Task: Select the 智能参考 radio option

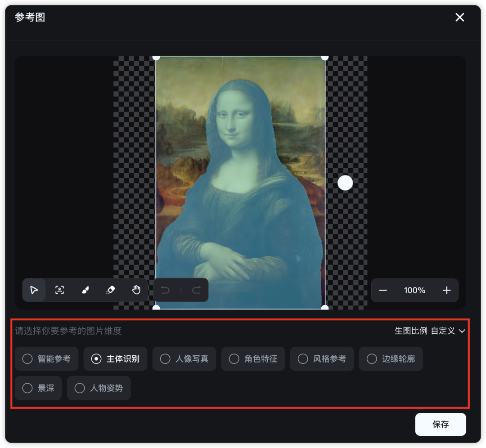Action: coord(46,359)
